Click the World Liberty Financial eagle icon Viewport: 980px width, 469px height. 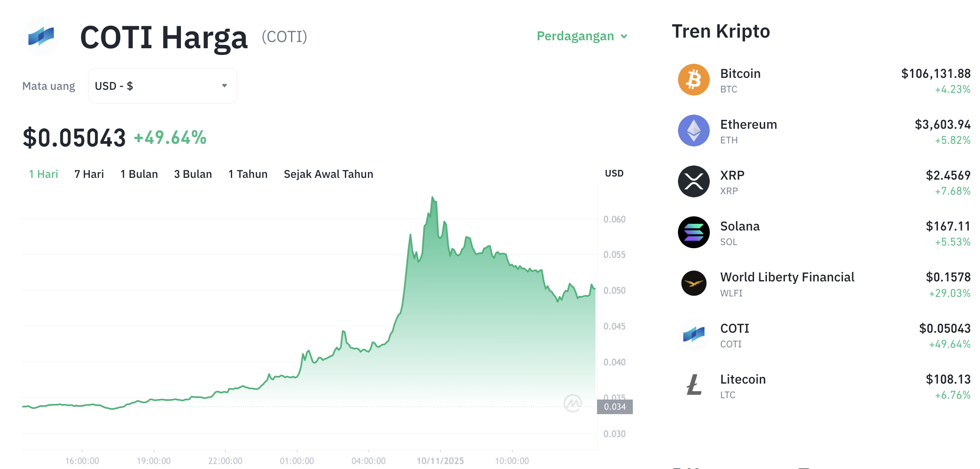point(693,284)
